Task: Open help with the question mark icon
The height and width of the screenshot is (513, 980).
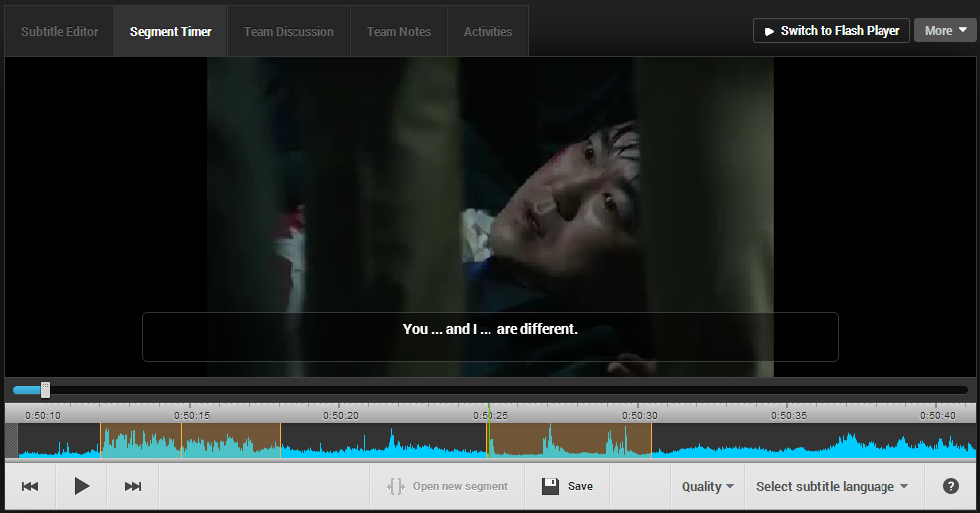Action: pos(950,486)
